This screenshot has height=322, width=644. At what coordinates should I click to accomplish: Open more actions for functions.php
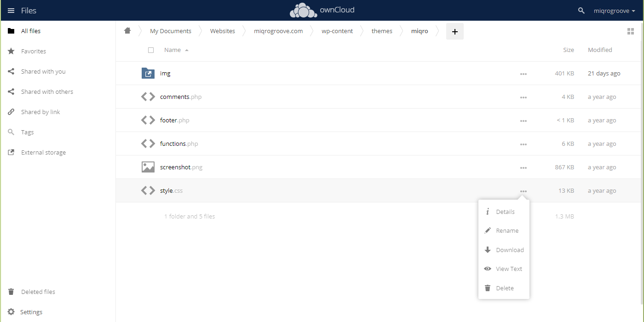click(523, 144)
